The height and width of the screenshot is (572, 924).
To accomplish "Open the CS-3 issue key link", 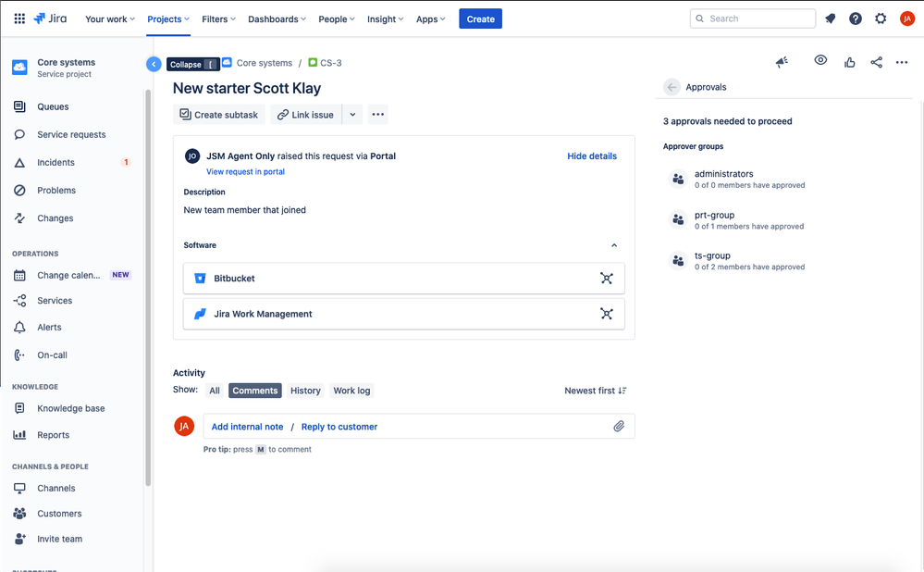I will pyautogui.click(x=330, y=63).
